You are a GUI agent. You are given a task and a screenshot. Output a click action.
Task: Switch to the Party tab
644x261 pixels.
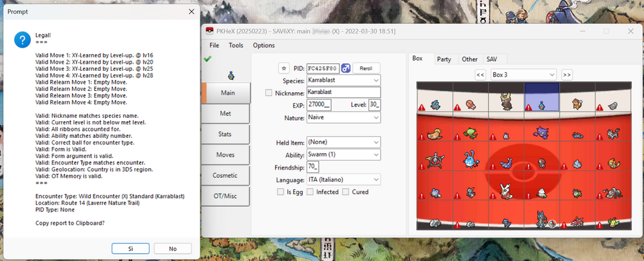pyautogui.click(x=444, y=59)
